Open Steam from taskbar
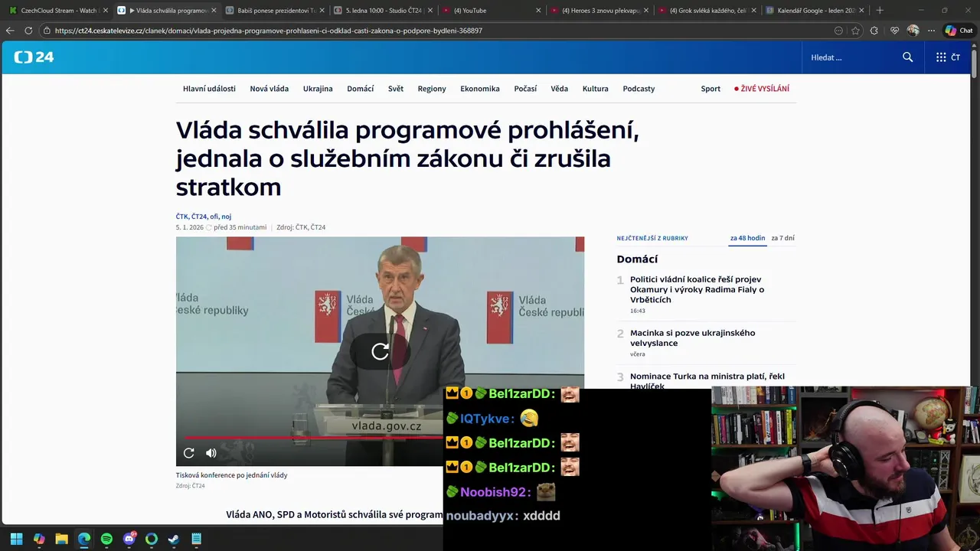980x551 pixels. tap(174, 539)
